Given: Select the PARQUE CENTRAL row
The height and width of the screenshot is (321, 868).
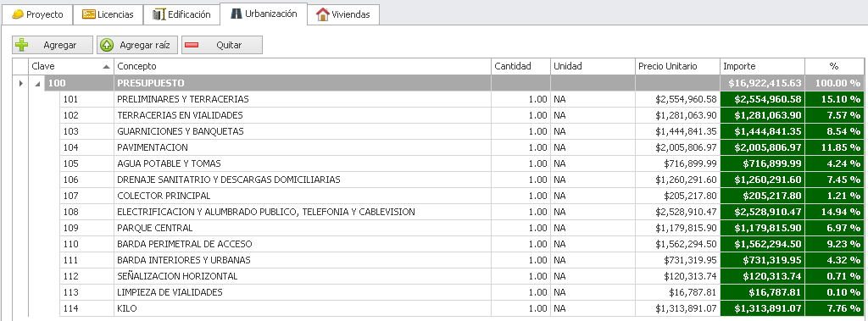Looking at the screenshot, I should tap(462, 228).
